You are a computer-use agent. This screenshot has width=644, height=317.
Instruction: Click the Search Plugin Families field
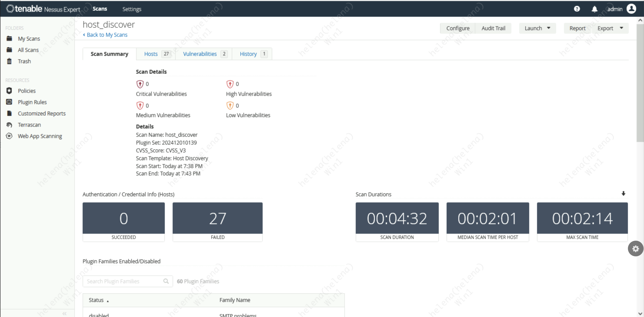(124, 281)
